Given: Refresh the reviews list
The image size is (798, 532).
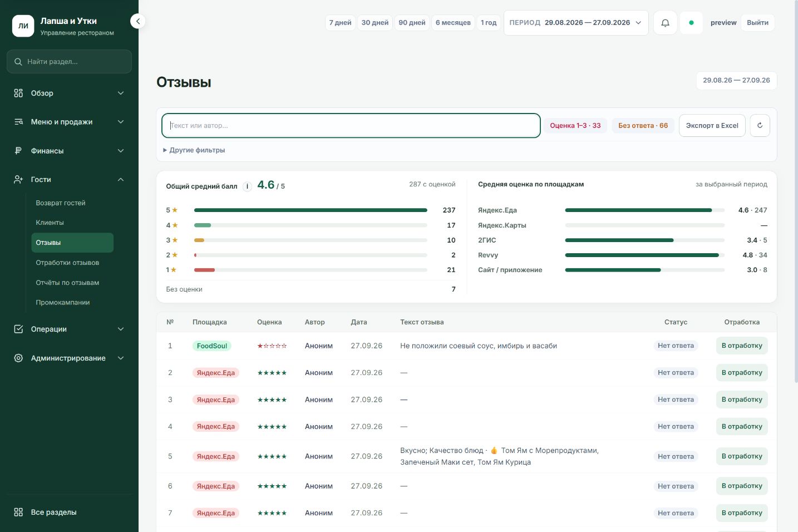Looking at the screenshot, I should tap(760, 125).
